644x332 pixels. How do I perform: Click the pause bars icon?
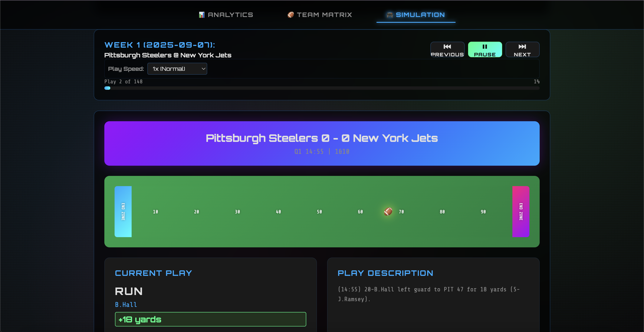point(484,47)
